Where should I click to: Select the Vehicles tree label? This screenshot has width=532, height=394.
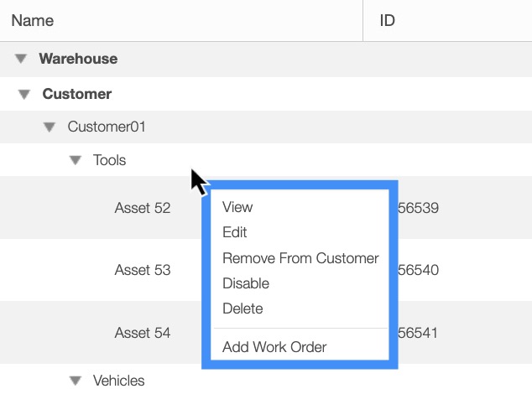click(x=118, y=381)
